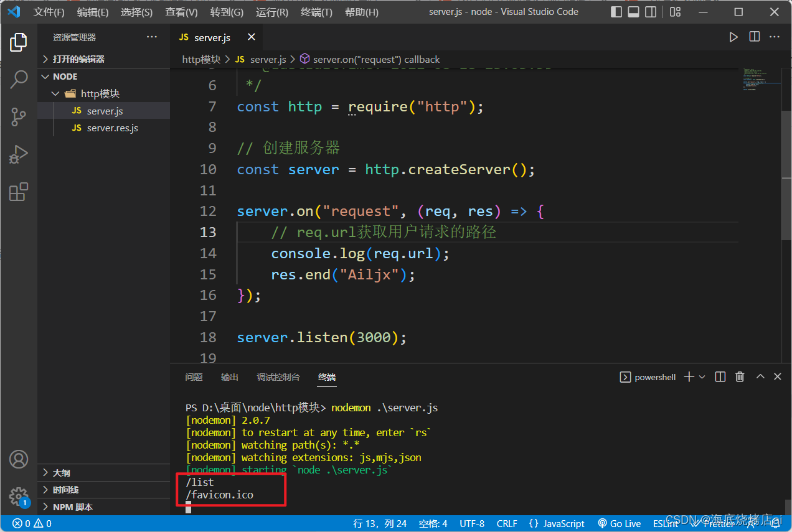
Task: Toggle the primary sidebar layout button
Action: (616, 12)
